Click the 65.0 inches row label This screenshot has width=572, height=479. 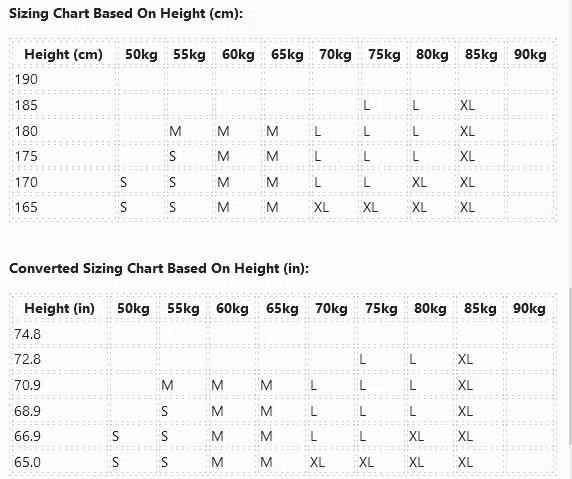pos(27,462)
